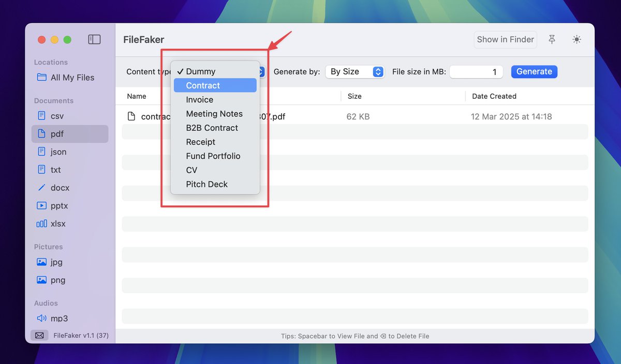Select the pptx sidebar item

pos(70,206)
